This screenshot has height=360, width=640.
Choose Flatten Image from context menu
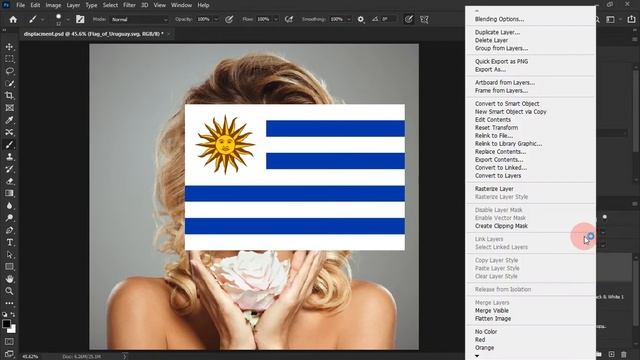(493, 319)
